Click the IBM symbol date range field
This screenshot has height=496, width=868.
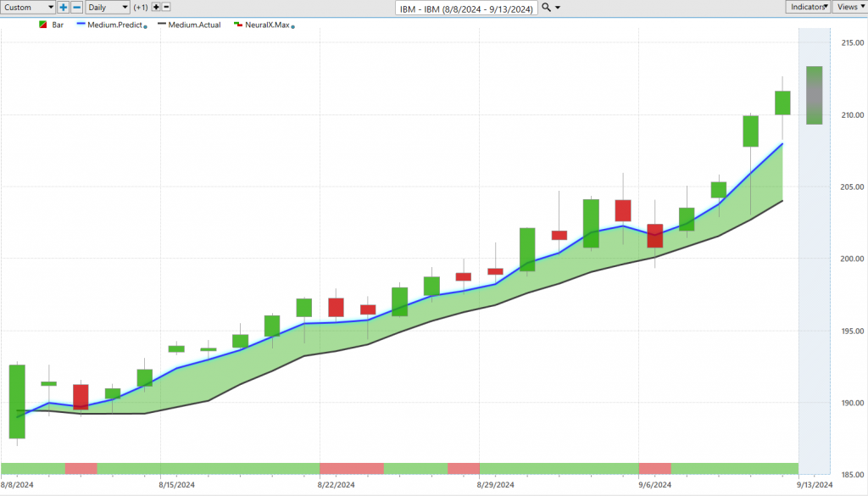[x=467, y=8]
